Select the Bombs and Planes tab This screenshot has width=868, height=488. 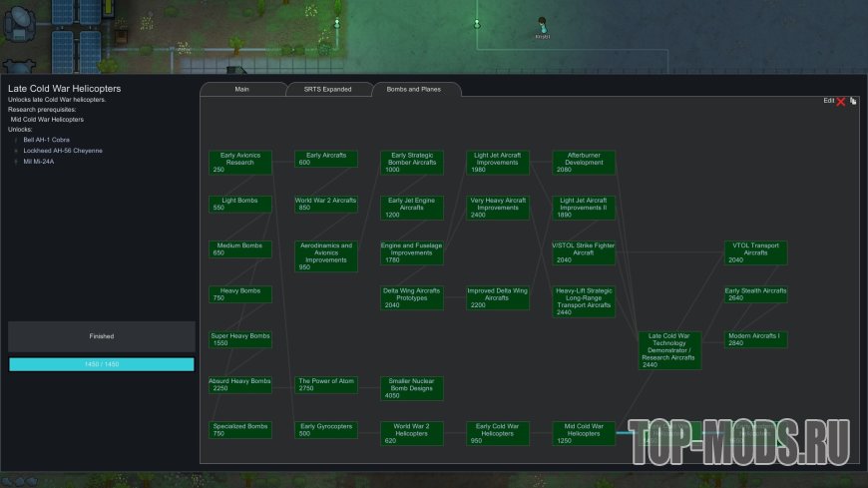coord(416,90)
